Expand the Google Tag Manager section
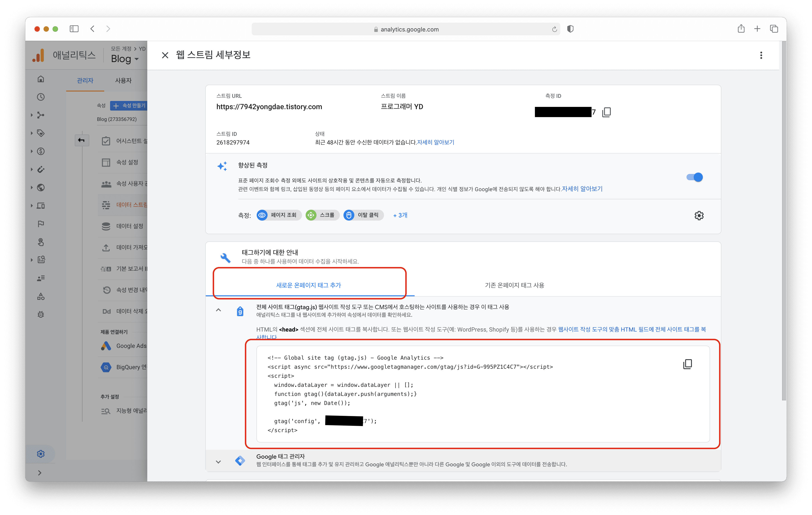The image size is (812, 515). pos(218,462)
